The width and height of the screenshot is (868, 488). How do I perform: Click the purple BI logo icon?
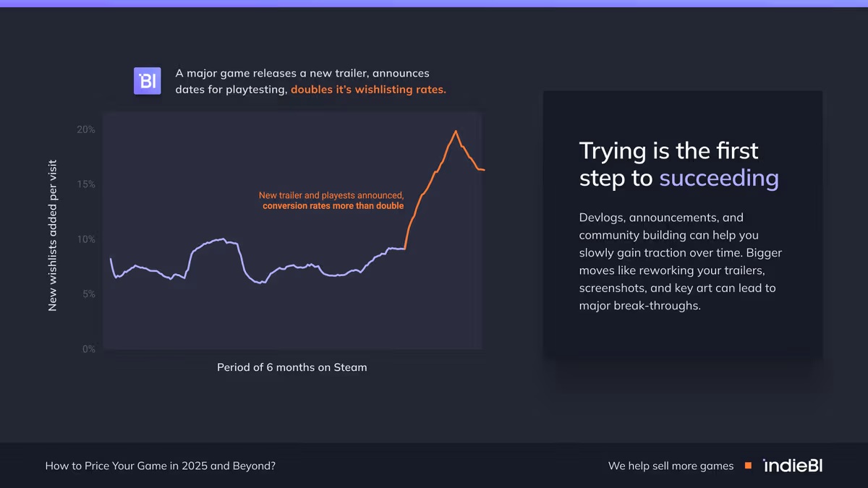click(147, 81)
